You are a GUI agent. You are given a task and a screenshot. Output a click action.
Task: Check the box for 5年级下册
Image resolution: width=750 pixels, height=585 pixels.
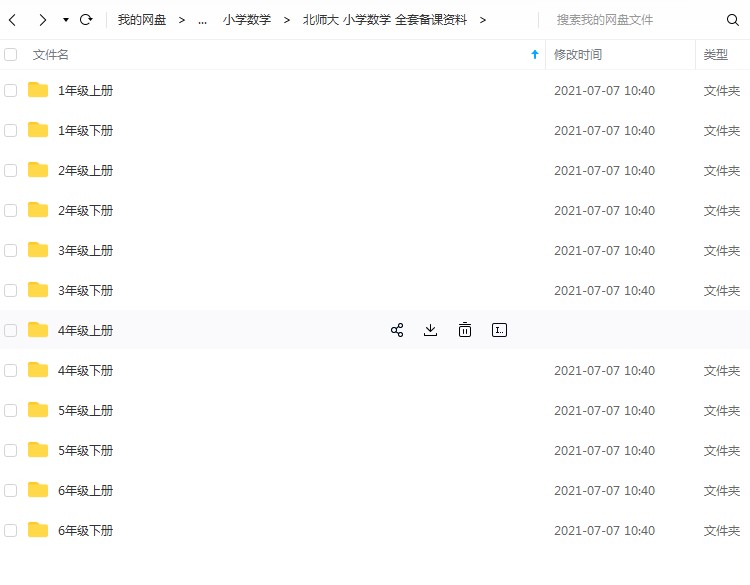(11, 450)
